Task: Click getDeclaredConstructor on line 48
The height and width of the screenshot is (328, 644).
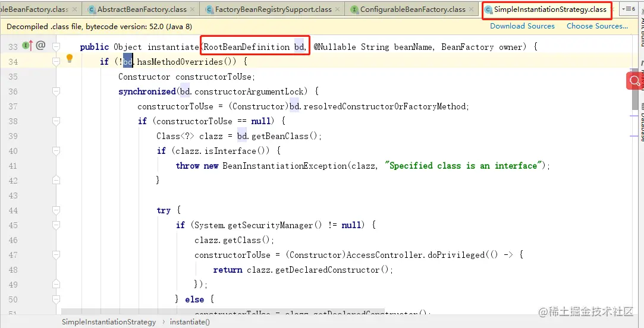Action: pos(328,270)
